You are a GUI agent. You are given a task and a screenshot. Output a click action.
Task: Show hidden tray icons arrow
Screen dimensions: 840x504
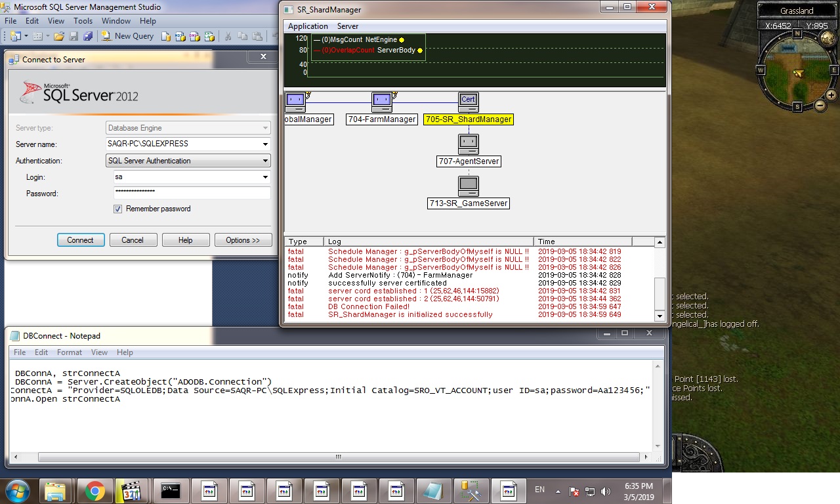[558, 491]
